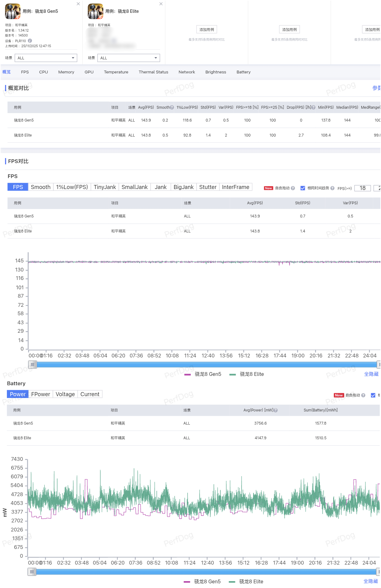Click 全隐藏 link under the FPS chart

[x=371, y=374]
